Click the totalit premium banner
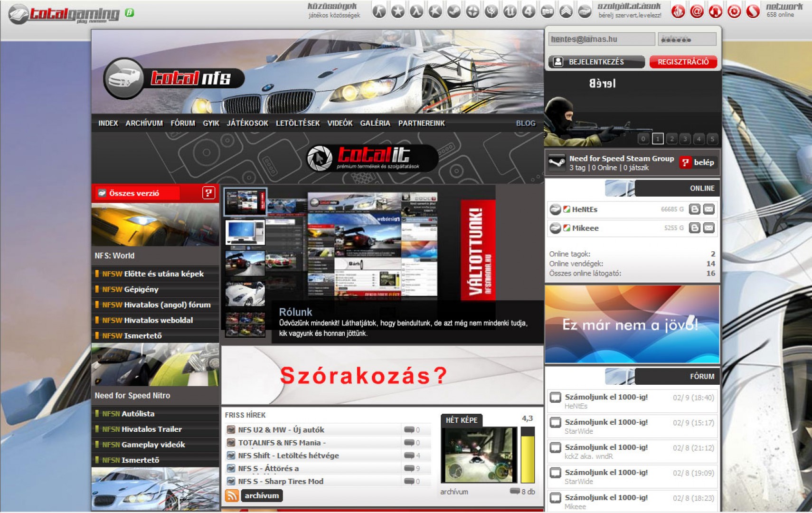The image size is (812, 513). 373,158
